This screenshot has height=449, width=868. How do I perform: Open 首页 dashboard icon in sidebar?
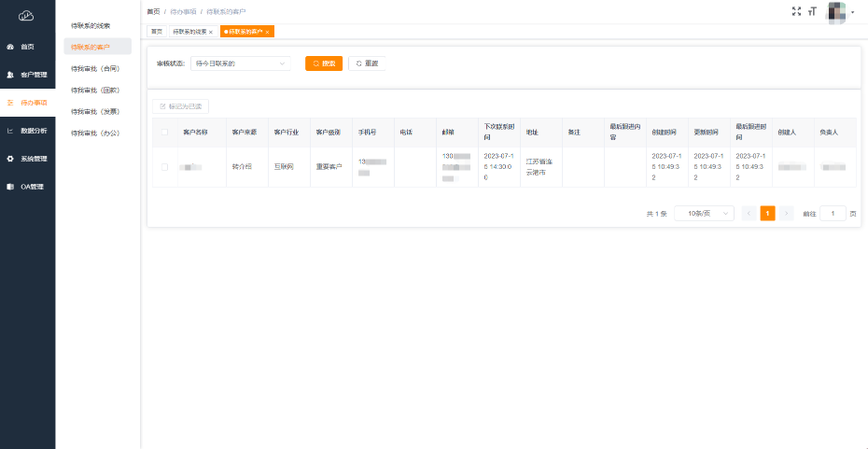pyautogui.click(x=10, y=47)
